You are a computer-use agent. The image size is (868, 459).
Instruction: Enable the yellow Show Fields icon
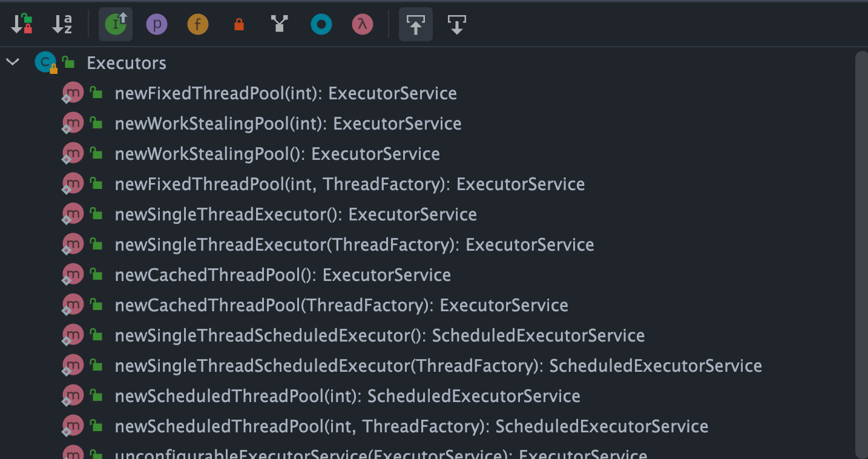click(x=197, y=24)
